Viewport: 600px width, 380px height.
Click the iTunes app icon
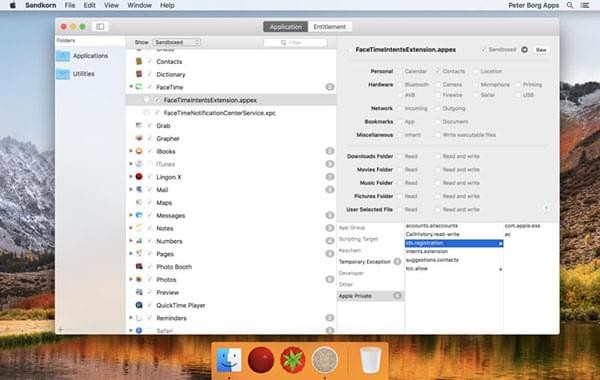pyautogui.click(x=139, y=164)
